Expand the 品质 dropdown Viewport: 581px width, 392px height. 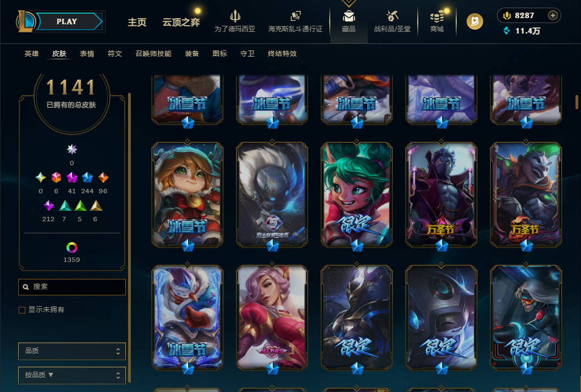click(x=72, y=351)
